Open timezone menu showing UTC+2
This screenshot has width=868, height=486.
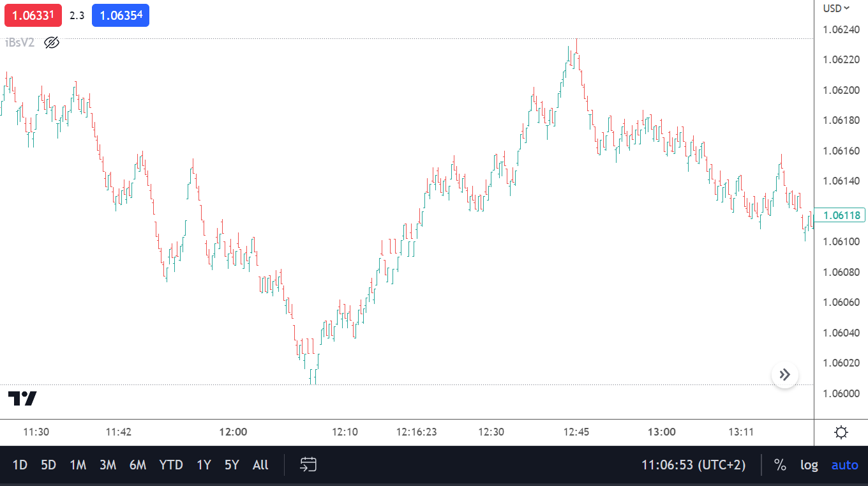click(694, 465)
